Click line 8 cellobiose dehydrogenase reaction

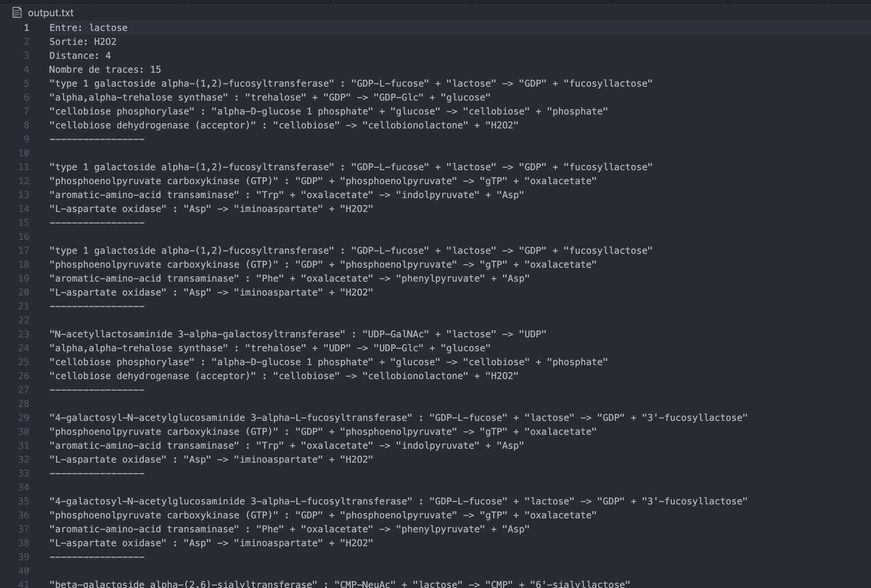(x=284, y=125)
